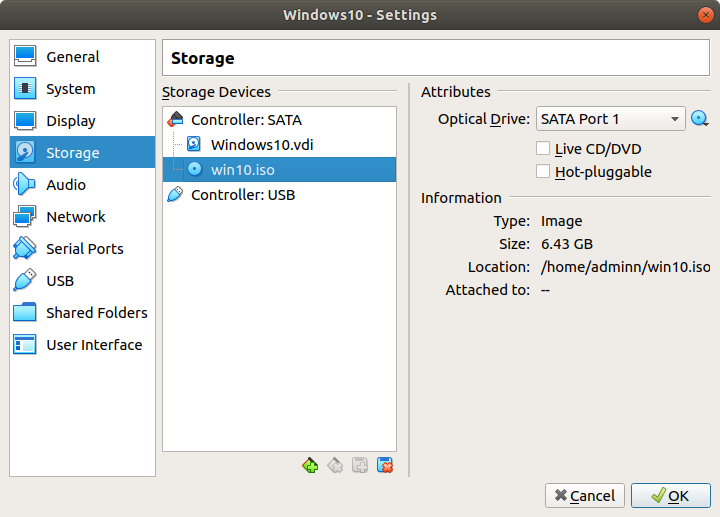Remove the selected storage attachment
The image size is (720, 517).
385,466
